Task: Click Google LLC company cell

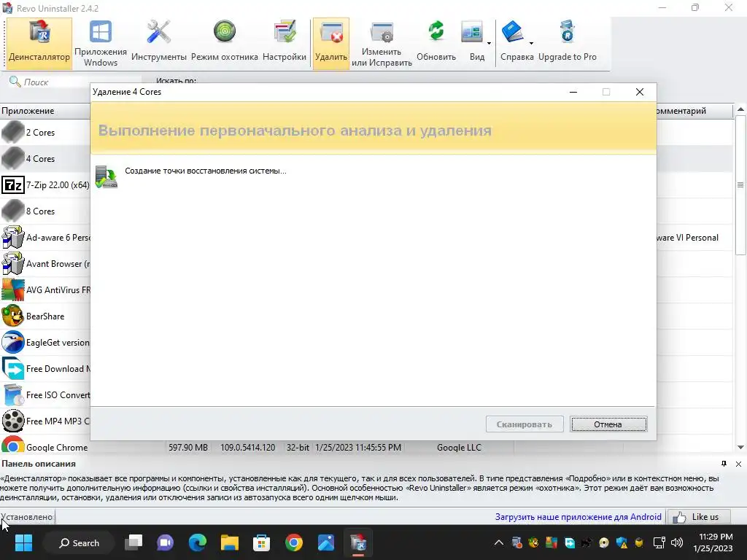Action: (x=459, y=447)
